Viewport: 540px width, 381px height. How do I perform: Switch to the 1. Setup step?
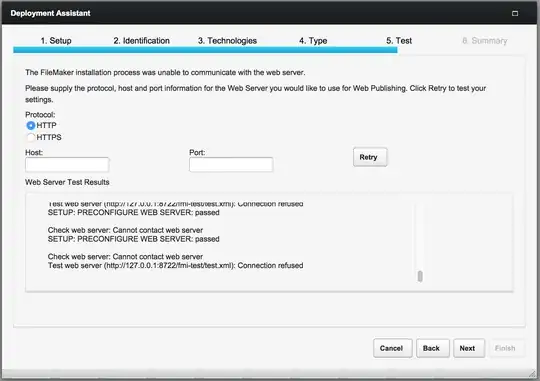point(56,41)
